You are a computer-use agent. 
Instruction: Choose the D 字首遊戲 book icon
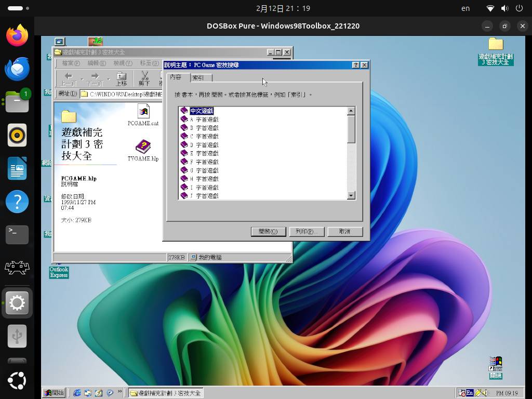(x=184, y=144)
